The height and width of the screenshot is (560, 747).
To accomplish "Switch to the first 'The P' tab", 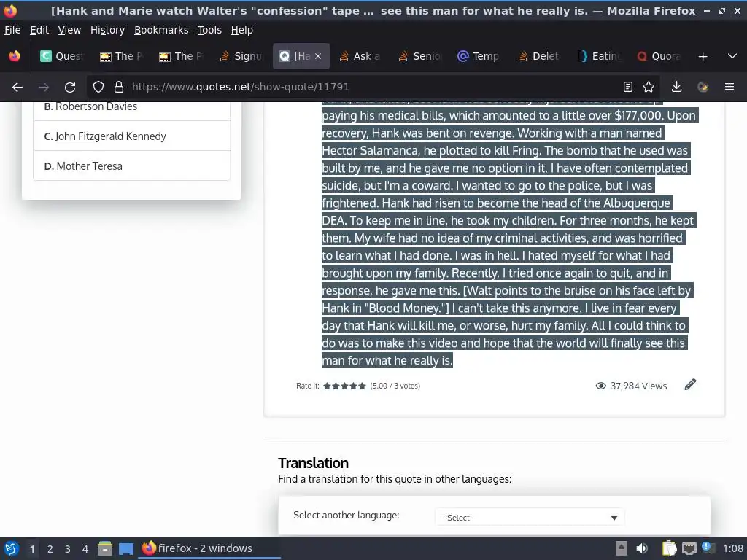I will point(122,56).
